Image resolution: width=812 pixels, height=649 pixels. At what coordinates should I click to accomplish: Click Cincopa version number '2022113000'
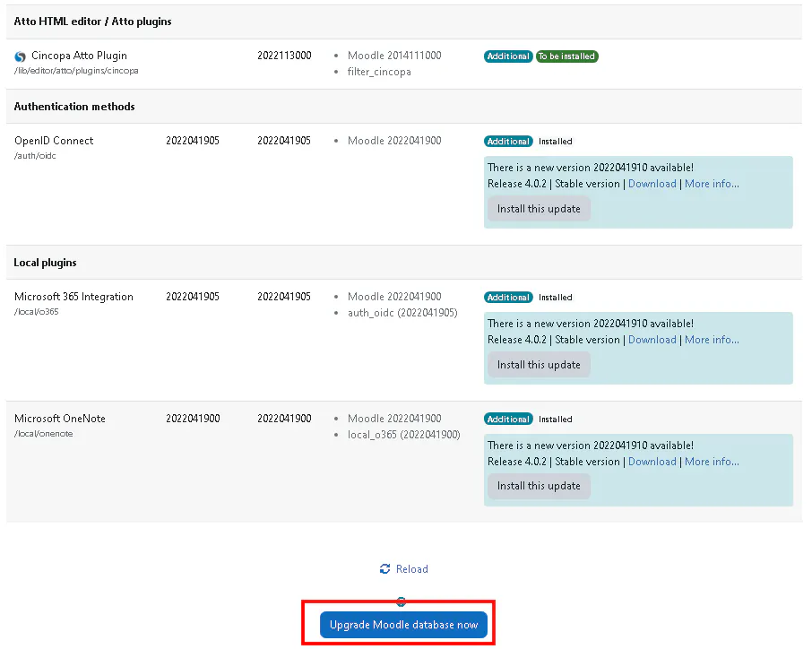(284, 56)
